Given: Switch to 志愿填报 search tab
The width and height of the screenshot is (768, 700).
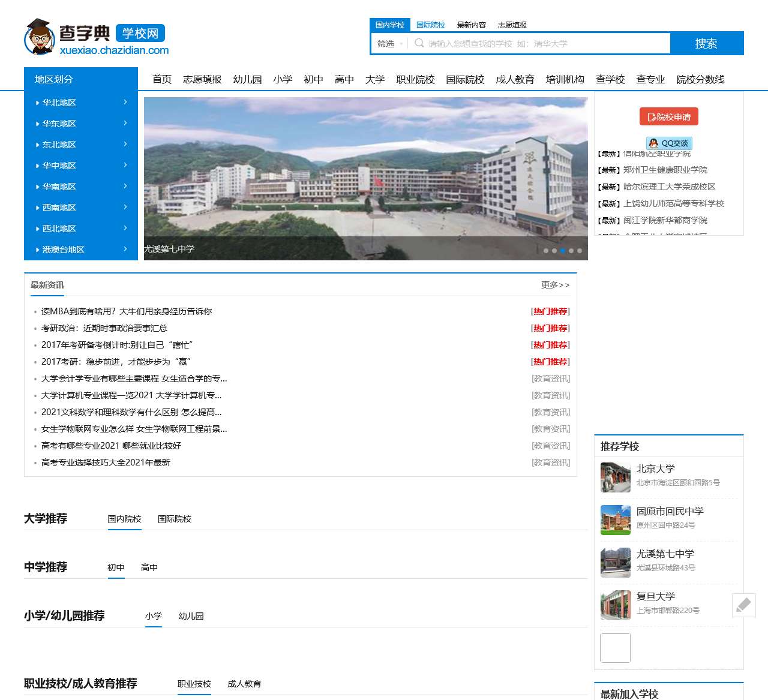Looking at the screenshot, I should [x=512, y=25].
